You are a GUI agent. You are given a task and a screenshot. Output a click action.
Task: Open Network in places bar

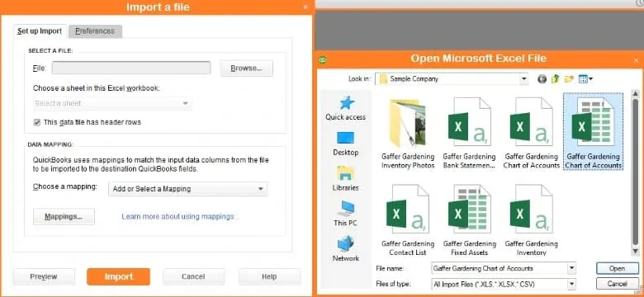click(x=345, y=249)
